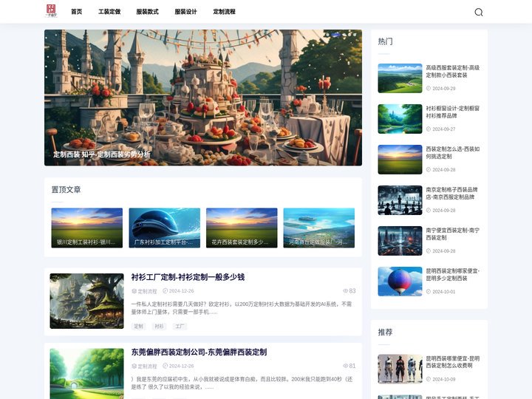Click the red site logo
Image resolution: width=532 pixels, height=399 pixels.
coord(51,11)
